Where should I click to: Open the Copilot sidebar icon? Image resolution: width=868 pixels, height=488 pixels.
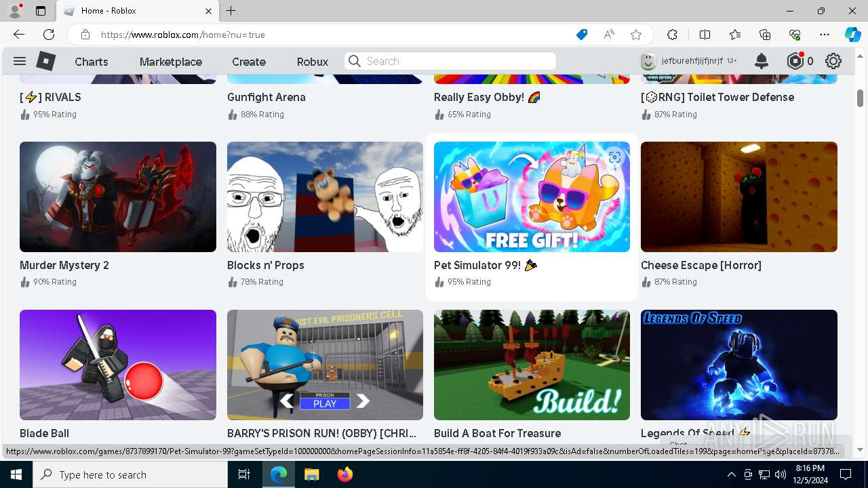[852, 35]
